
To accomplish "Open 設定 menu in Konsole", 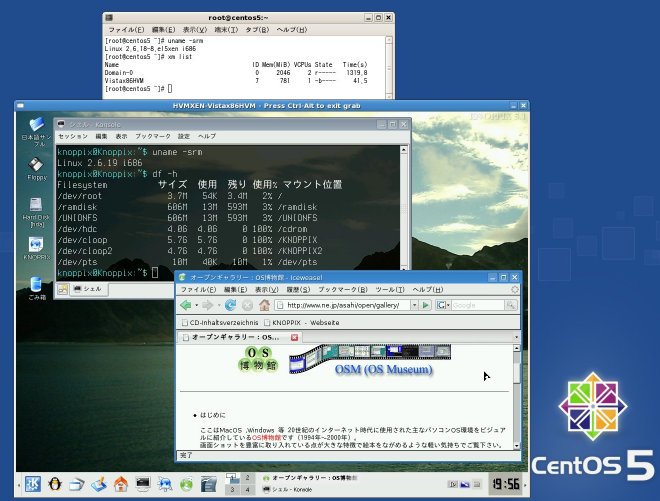I will [184, 136].
